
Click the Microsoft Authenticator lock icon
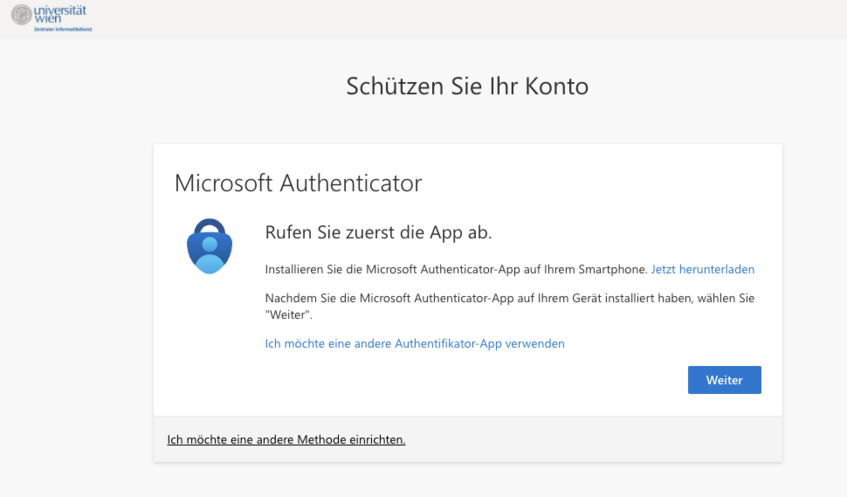(210, 246)
